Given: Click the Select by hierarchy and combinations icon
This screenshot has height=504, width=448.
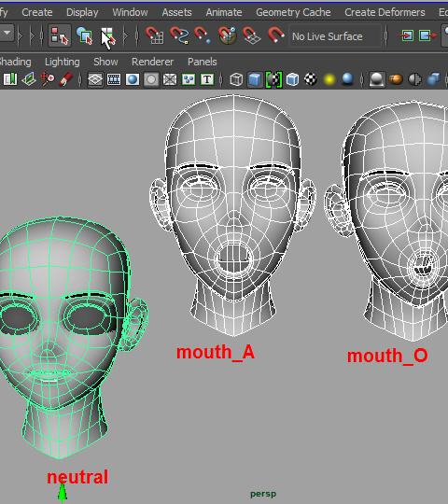Looking at the screenshot, I should pos(60,35).
